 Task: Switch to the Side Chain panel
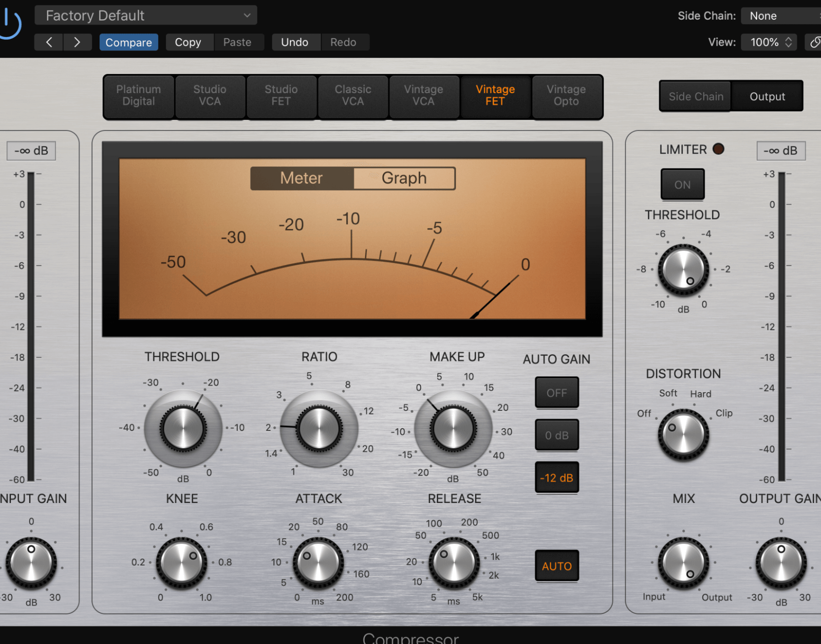696,96
